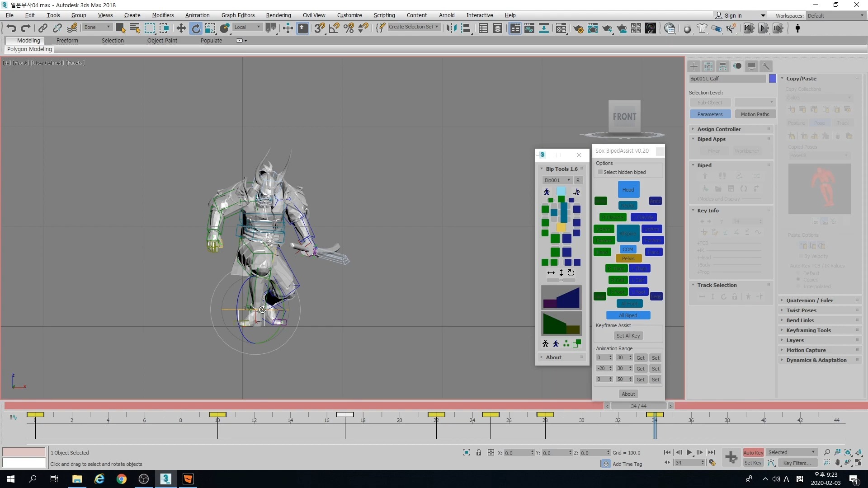Toggle the Set Key button
Screen dimensions: 868x488
tap(753, 463)
